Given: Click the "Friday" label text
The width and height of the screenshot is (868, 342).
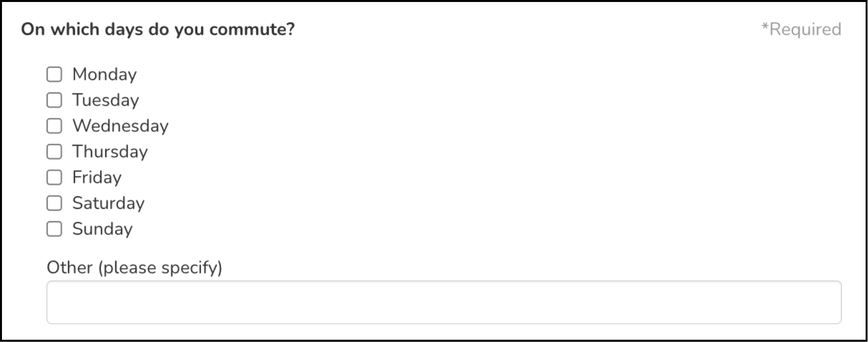Looking at the screenshot, I should [x=97, y=177].
